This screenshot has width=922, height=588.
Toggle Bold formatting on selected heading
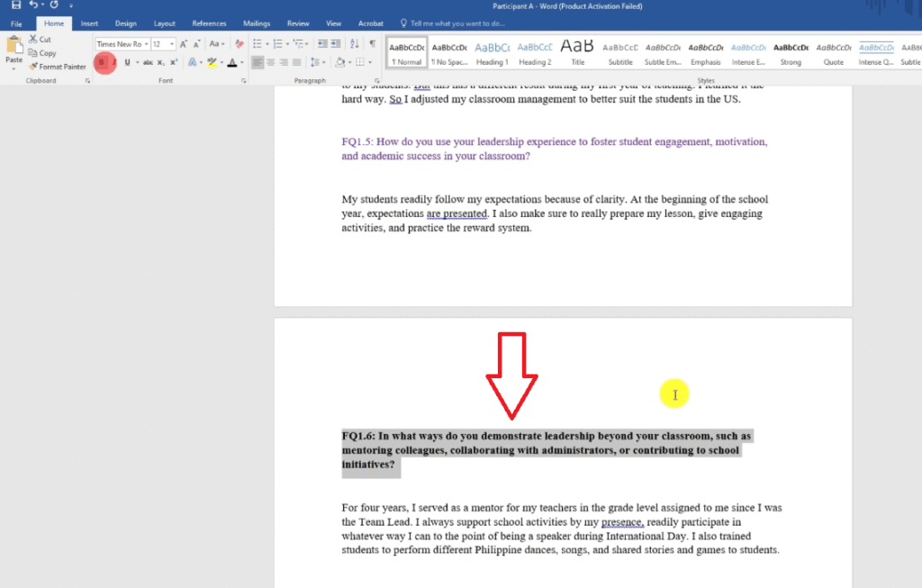(x=101, y=62)
